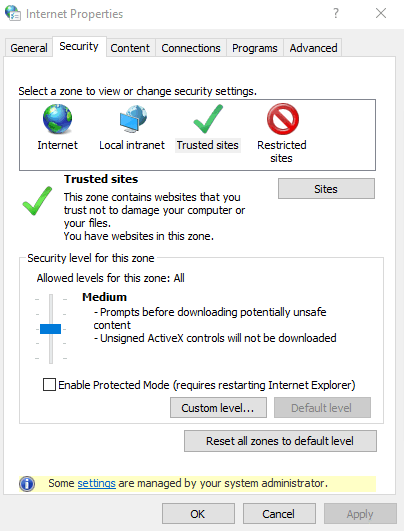Go to the Connections tab
404x531 pixels.
[191, 48]
